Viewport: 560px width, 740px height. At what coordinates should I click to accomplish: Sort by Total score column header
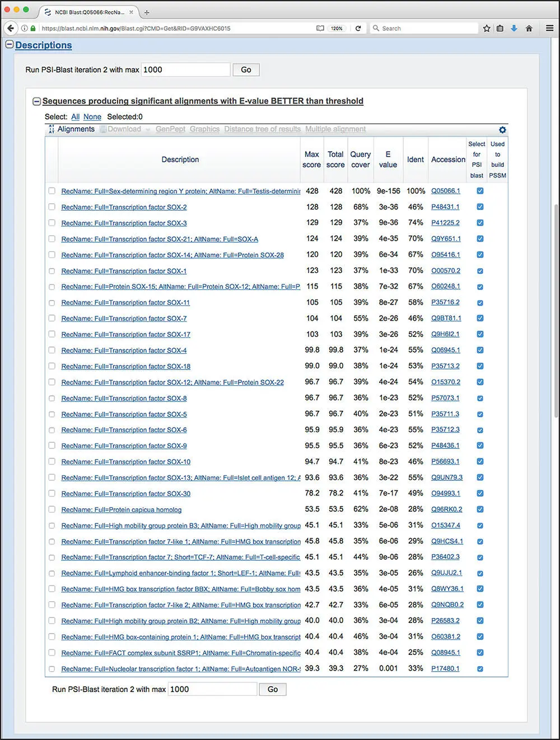point(335,160)
